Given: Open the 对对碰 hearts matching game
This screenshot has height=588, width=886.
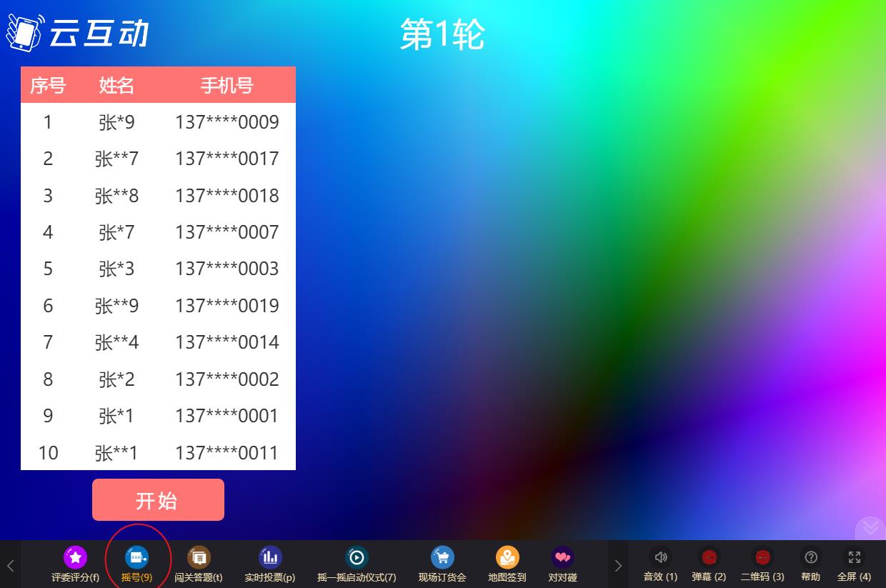Looking at the screenshot, I should click(562, 558).
